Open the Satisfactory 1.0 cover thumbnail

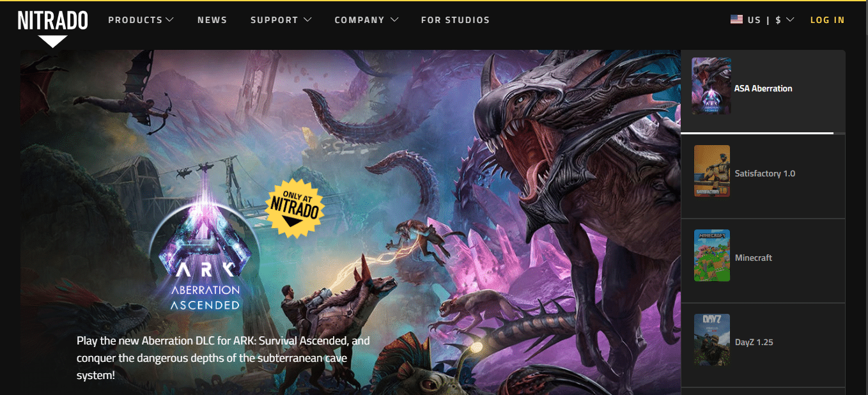coord(712,171)
